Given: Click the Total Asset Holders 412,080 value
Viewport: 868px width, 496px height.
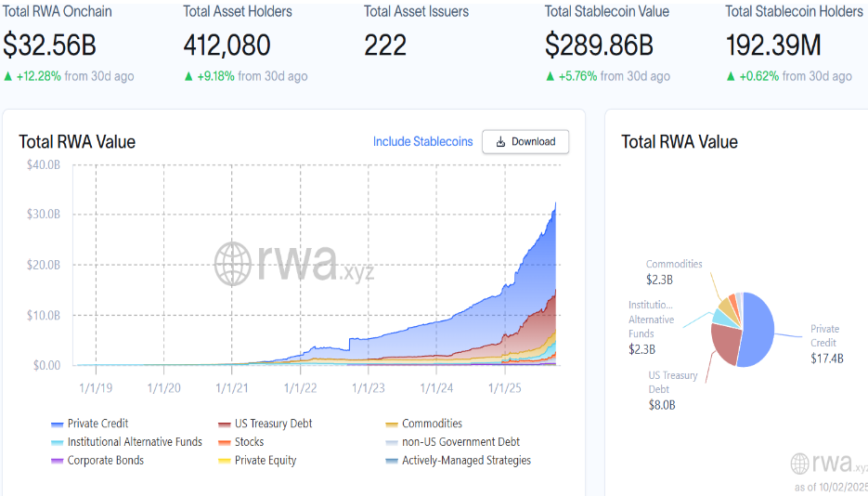Looking at the screenshot, I should (227, 45).
